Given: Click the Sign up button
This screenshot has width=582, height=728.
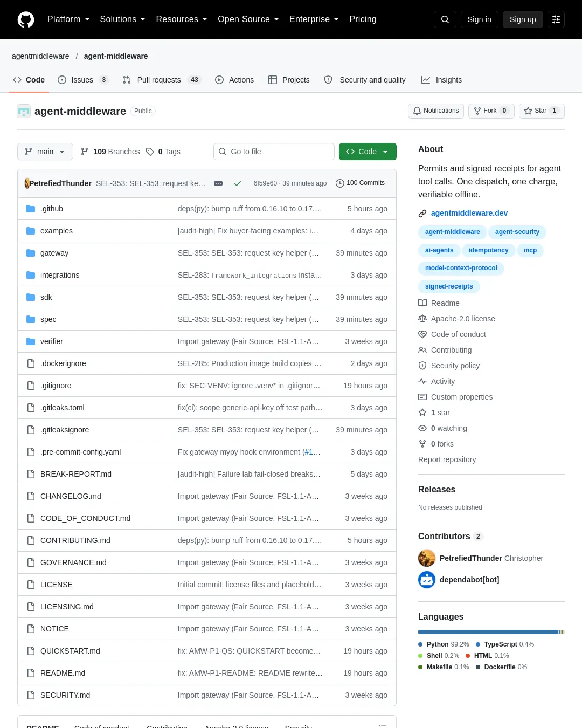Looking at the screenshot, I should point(523,19).
